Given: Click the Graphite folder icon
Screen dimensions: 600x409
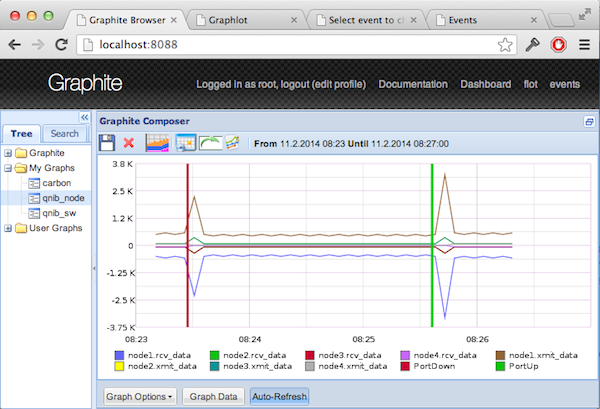Looking at the screenshot, I should (x=21, y=153).
